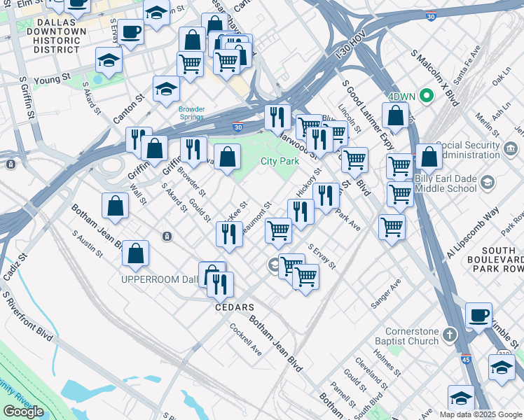Click the restaurant marker above Browder St
The image size is (524, 420).
194,150
